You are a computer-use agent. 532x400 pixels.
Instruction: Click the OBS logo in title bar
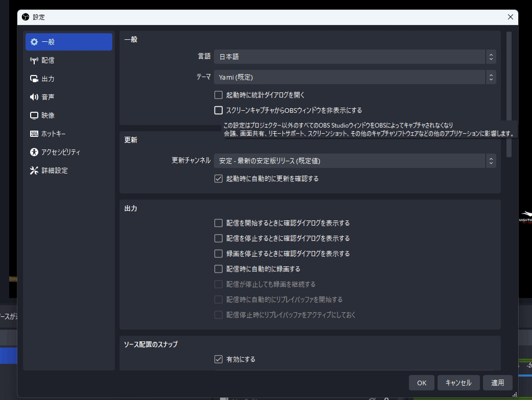[25, 16]
